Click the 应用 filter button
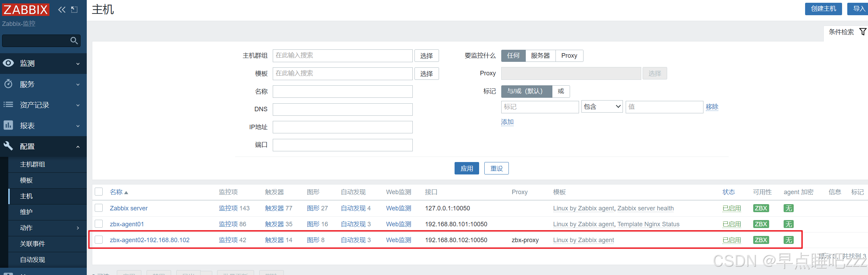The image size is (868, 275). coord(467,169)
